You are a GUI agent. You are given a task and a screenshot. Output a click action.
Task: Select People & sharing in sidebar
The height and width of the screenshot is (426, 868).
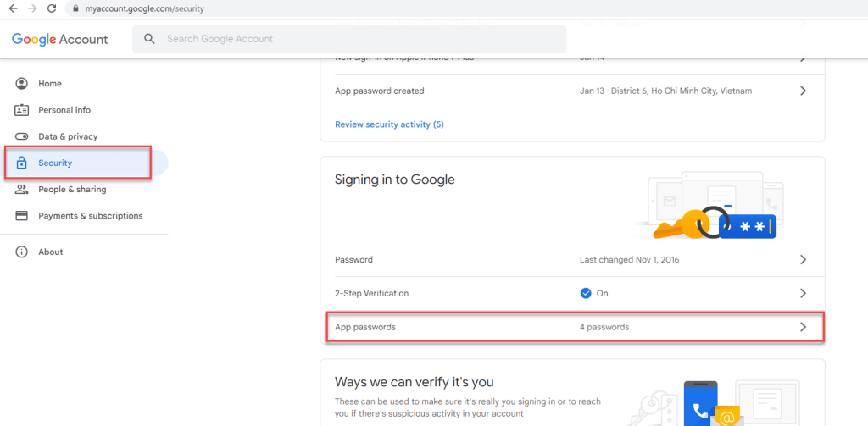(x=72, y=190)
